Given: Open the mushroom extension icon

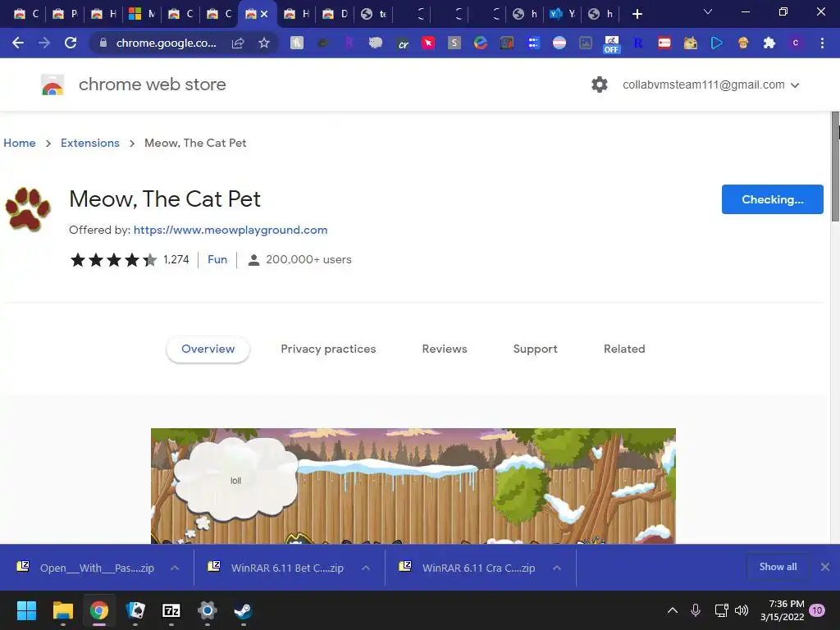Looking at the screenshot, I should coord(743,43).
